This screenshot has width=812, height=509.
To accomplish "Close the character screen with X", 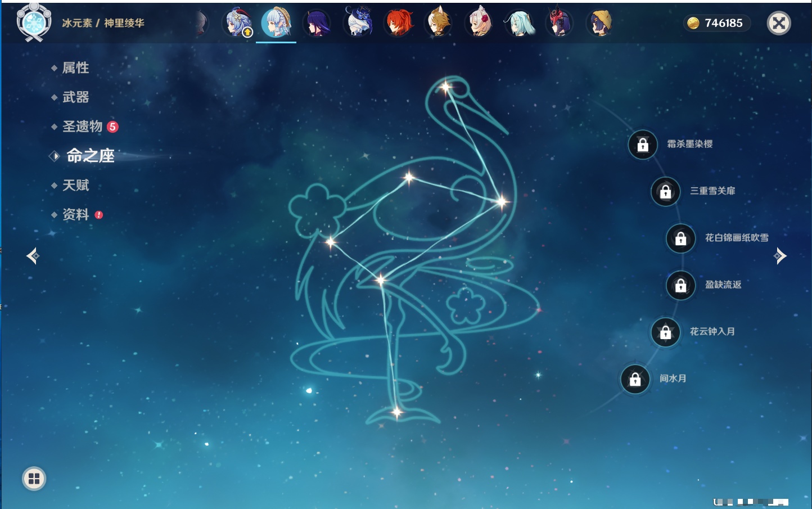I will (x=779, y=23).
